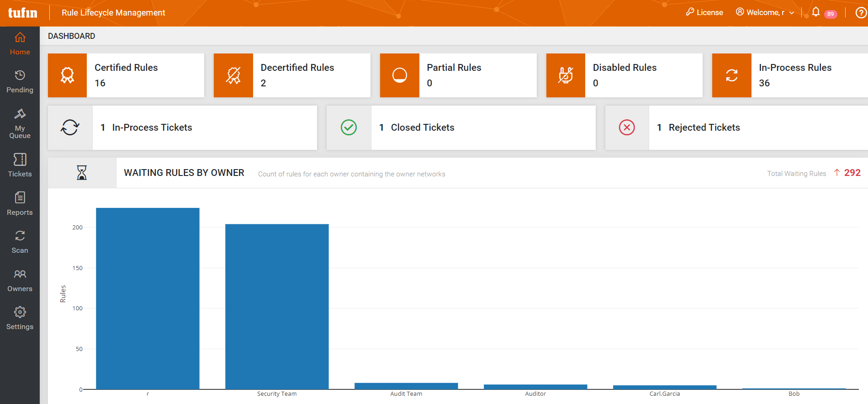Screen dimensions: 868x404
Task: Click the Partial Rules half-circle icon
Action: tap(399, 75)
